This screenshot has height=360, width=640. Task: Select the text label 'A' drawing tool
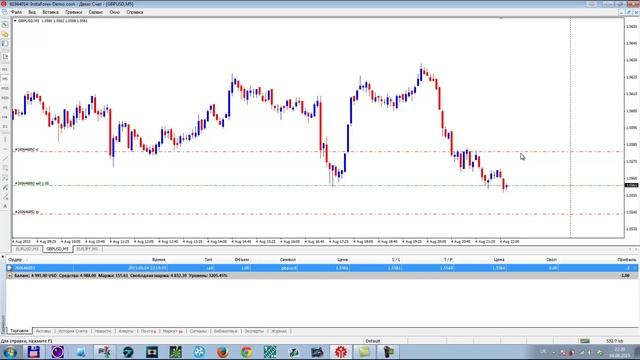[5, 207]
